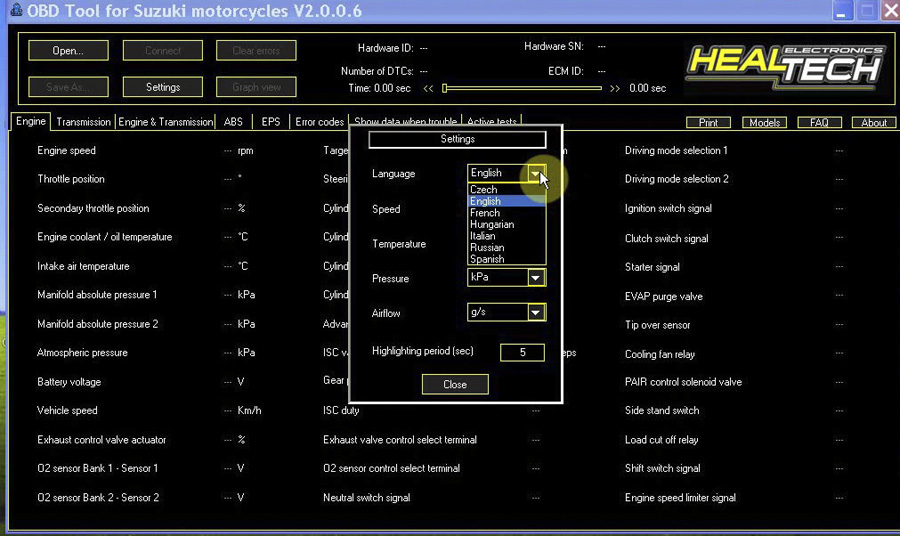Switch to the Engine & Transmission tab
The height and width of the screenshot is (536, 900).
[x=165, y=122]
